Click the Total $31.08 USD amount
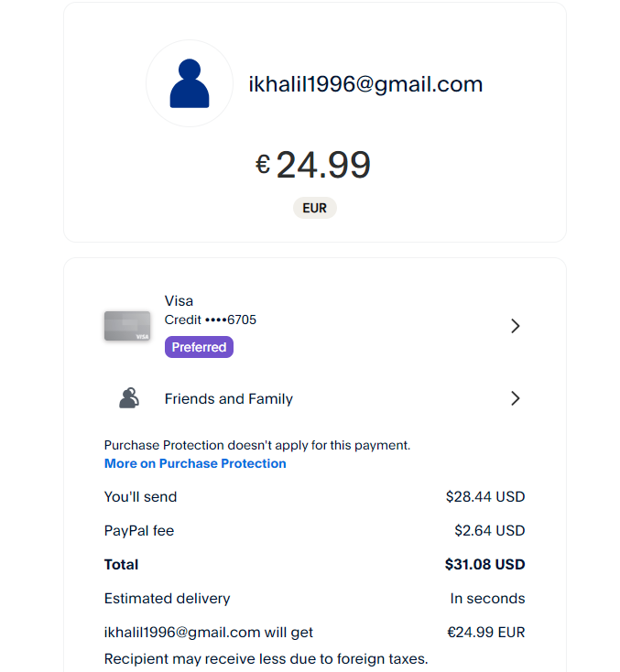 click(x=484, y=565)
